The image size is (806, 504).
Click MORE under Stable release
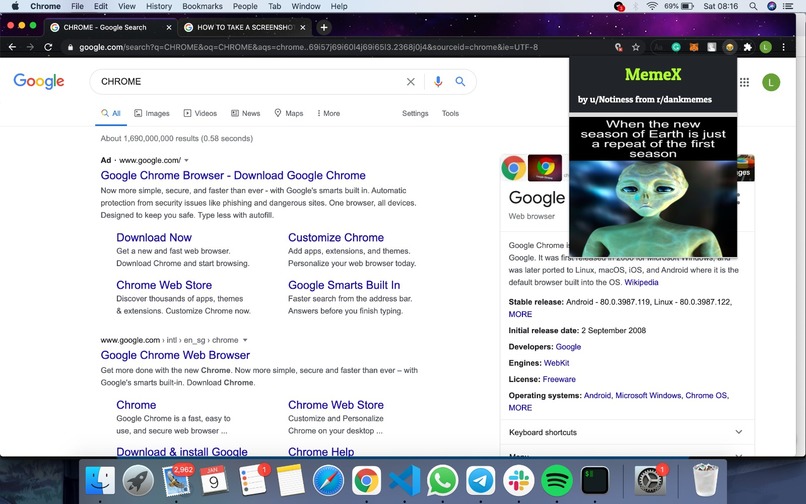tap(520, 314)
